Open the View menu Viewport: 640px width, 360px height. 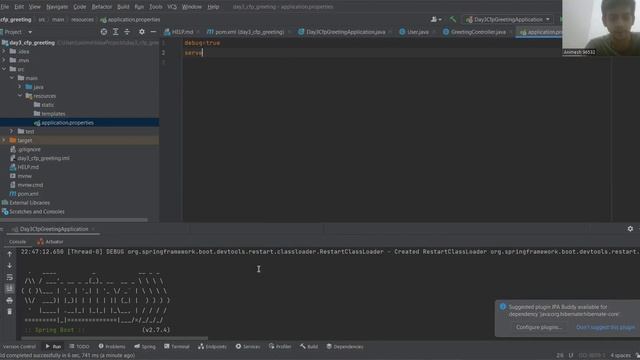click(35, 7)
